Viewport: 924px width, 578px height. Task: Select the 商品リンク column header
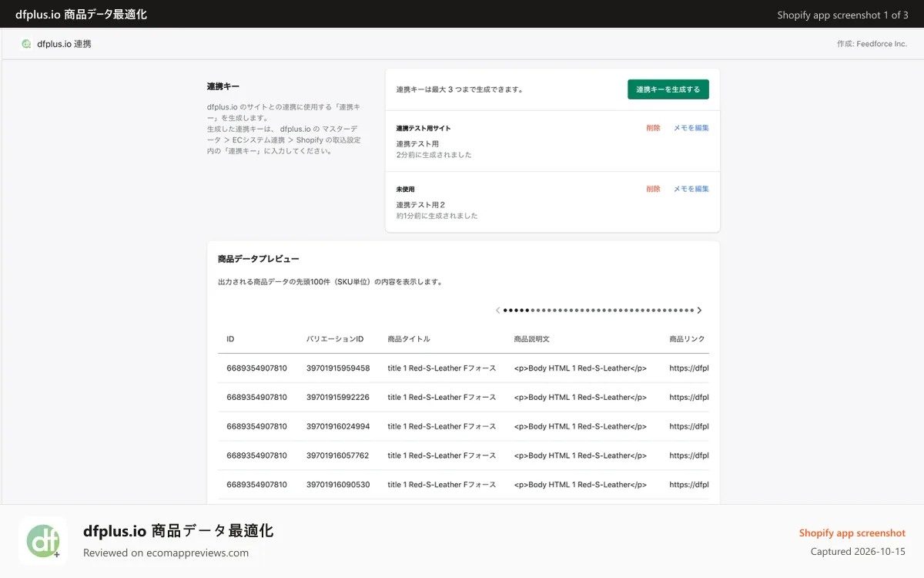click(687, 339)
